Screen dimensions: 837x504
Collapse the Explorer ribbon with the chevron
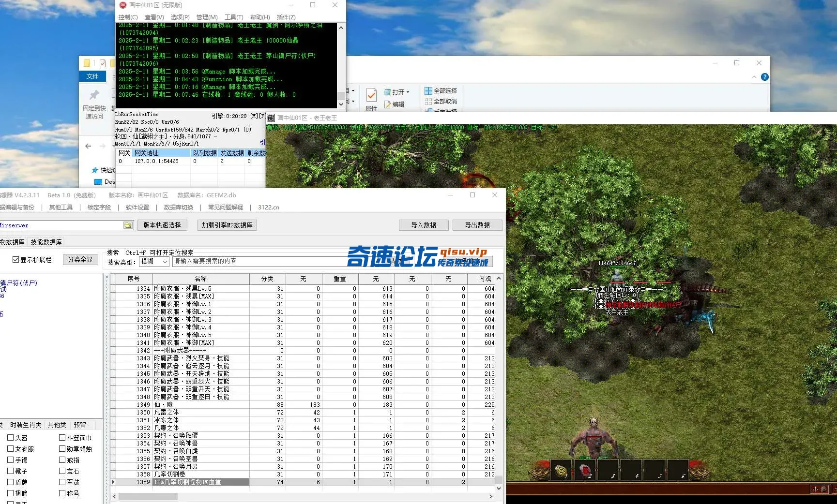click(x=754, y=77)
